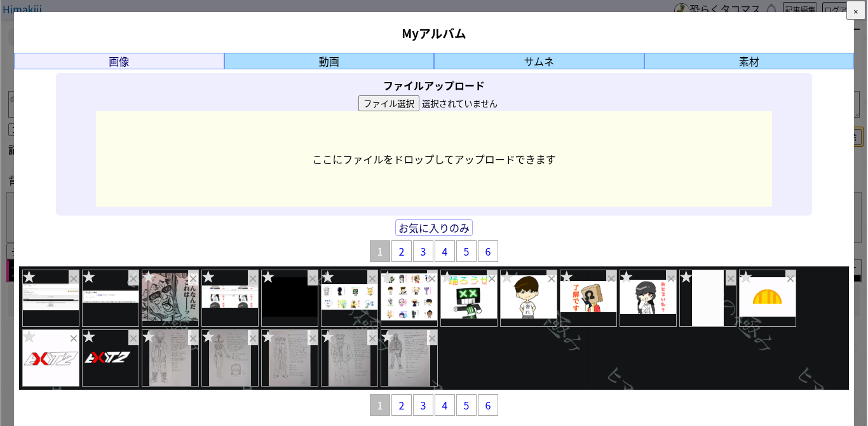The width and height of the screenshot is (868, 426).
Task: Select the 素材 tab
Action: coord(749,62)
